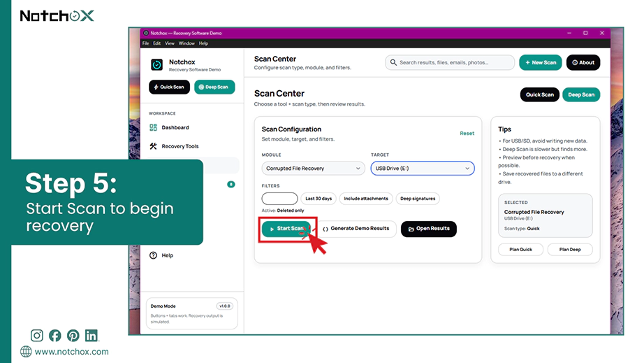Click the title bar app icon
This screenshot has width=644, height=363.
145,33
